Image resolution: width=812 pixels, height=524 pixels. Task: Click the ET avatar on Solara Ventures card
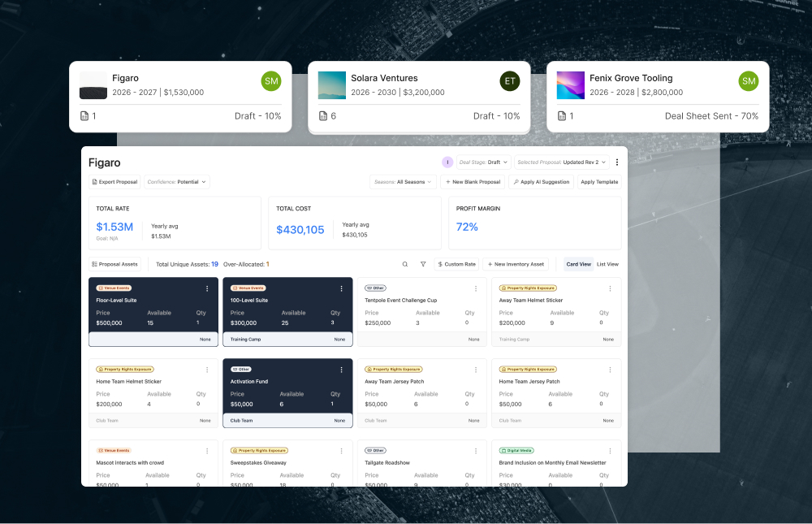509,81
